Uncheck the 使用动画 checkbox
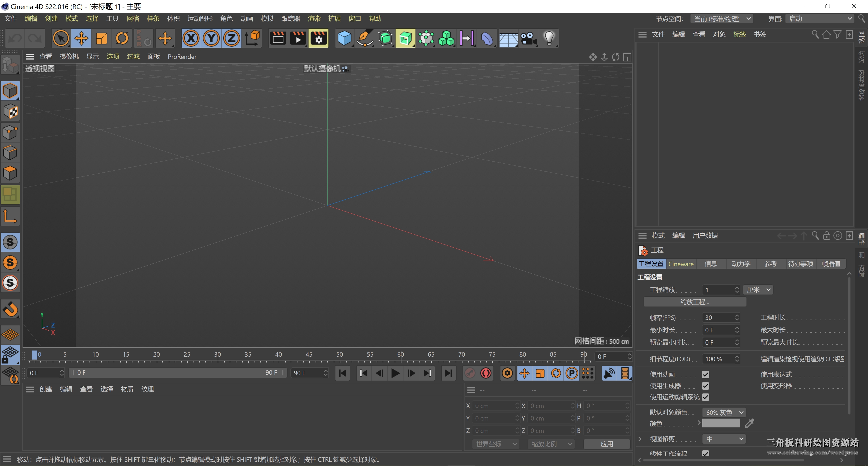 point(705,374)
